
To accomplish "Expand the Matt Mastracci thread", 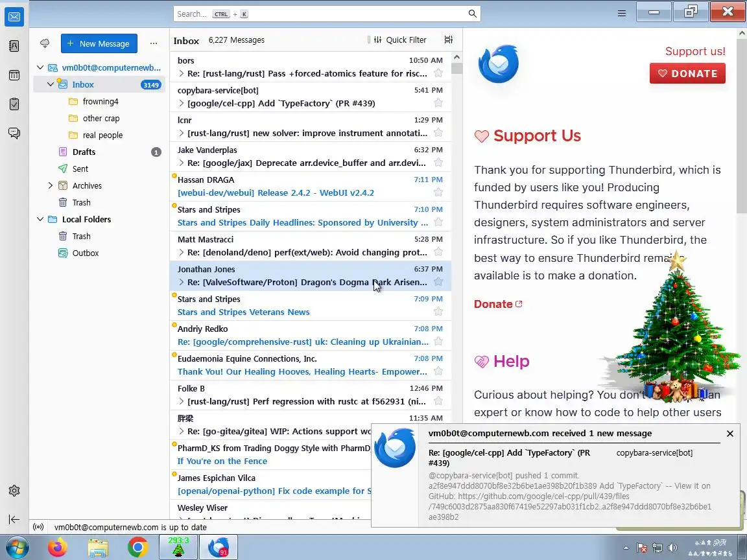I will pyautogui.click(x=181, y=252).
